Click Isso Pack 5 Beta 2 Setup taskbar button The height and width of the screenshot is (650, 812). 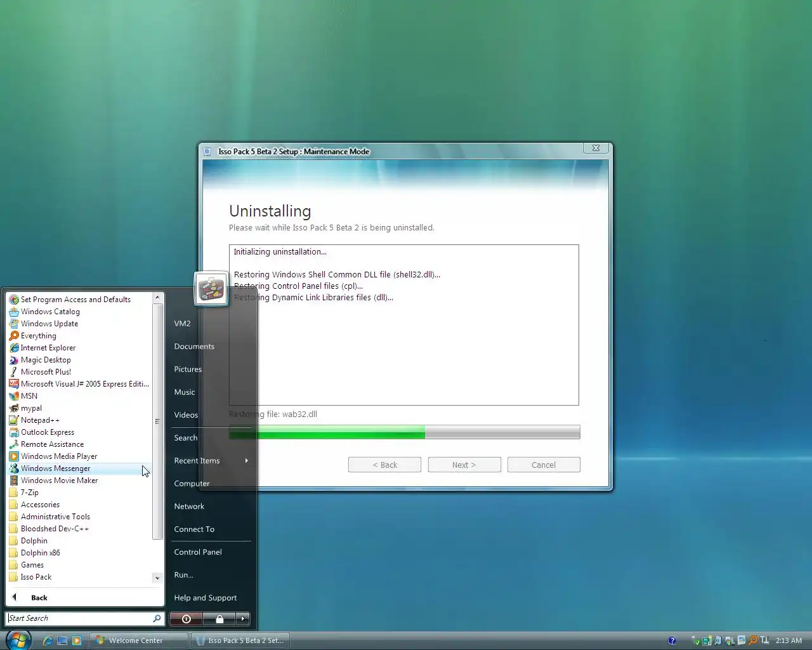[x=240, y=640]
